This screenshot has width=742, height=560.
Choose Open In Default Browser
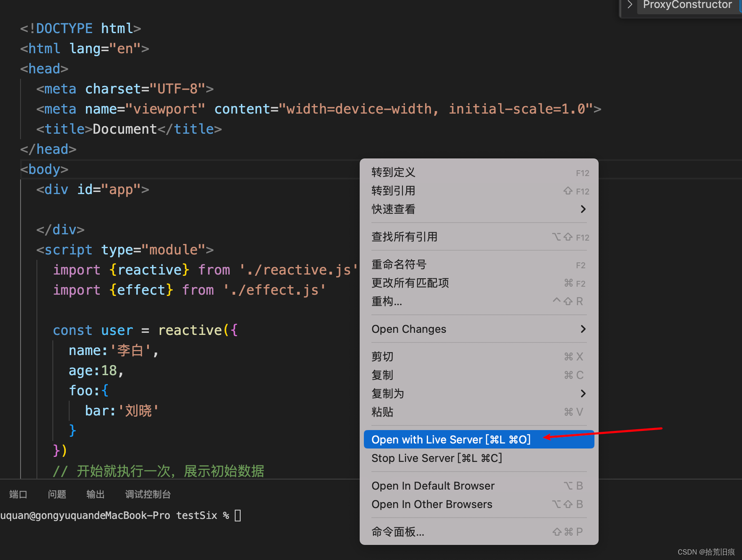pyautogui.click(x=479, y=486)
